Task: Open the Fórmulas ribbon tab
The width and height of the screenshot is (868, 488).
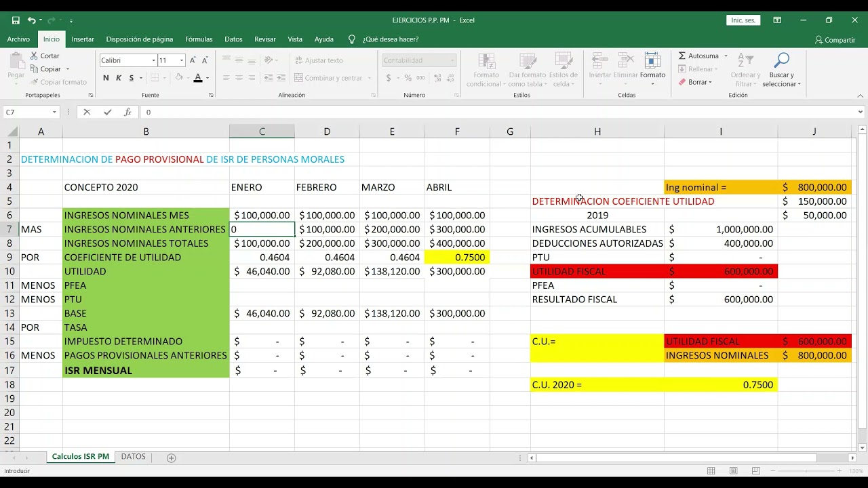Action: click(x=199, y=39)
